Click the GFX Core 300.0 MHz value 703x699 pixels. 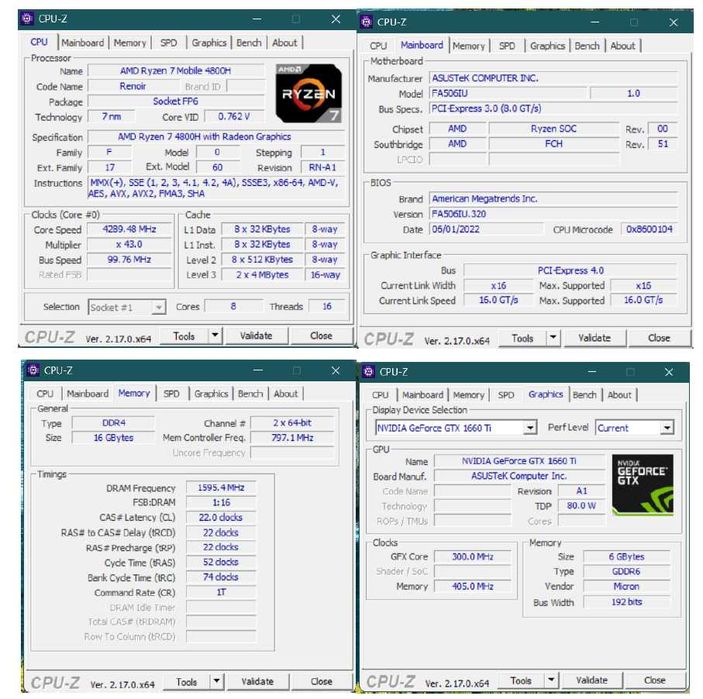[x=473, y=556]
